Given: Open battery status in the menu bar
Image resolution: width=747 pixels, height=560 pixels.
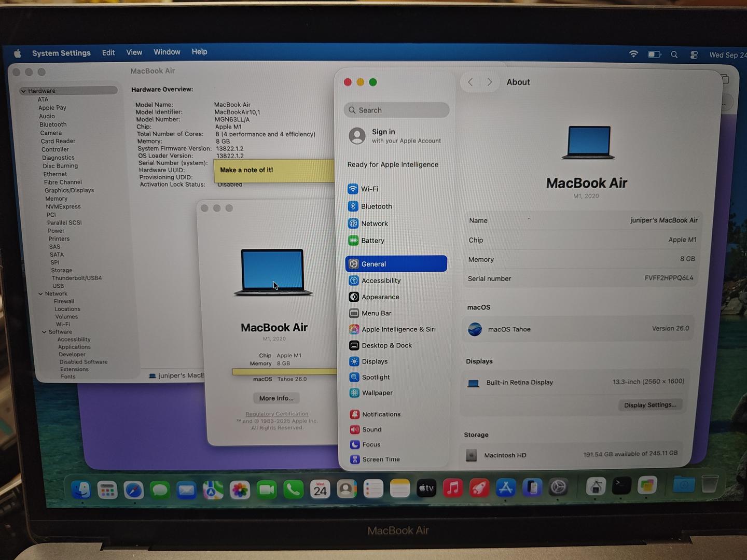Looking at the screenshot, I should click(654, 54).
